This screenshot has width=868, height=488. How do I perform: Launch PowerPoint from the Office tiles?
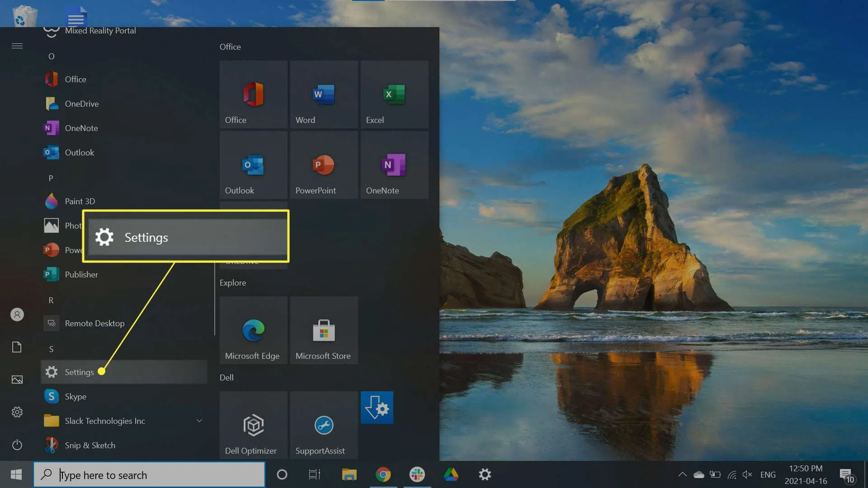pyautogui.click(x=324, y=165)
